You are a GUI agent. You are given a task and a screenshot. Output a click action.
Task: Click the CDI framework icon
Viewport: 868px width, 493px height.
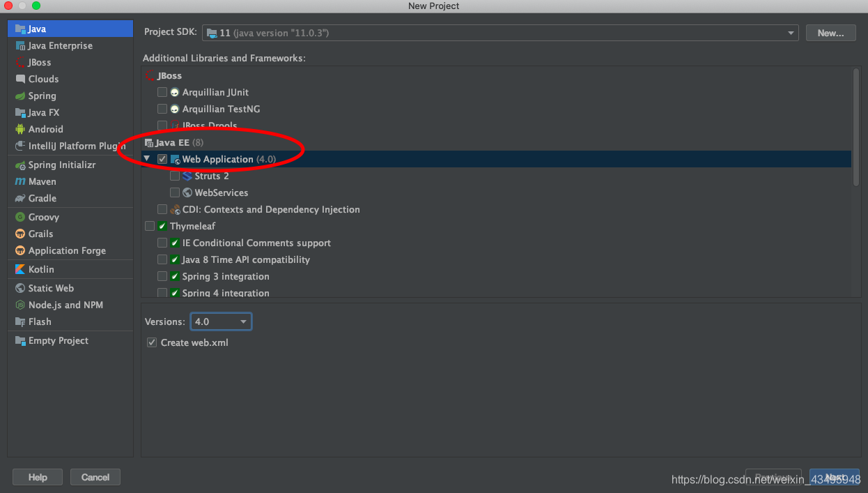[175, 210]
